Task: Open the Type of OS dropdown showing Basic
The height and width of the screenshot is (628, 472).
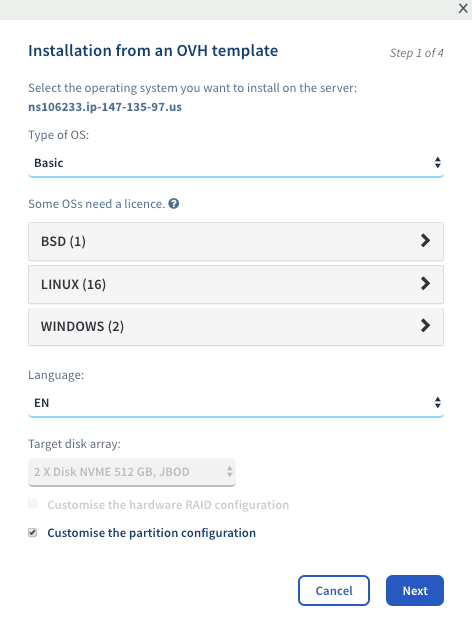Action: click(x=236, y=163)
